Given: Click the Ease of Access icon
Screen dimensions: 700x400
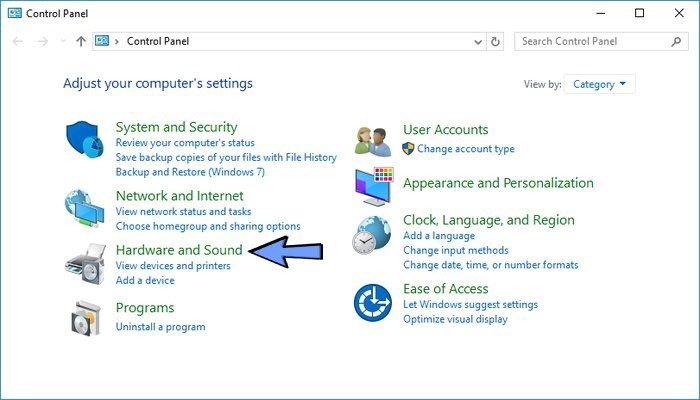Looking at the screenshot, I should pyautogui.click(x=374, y=303).
